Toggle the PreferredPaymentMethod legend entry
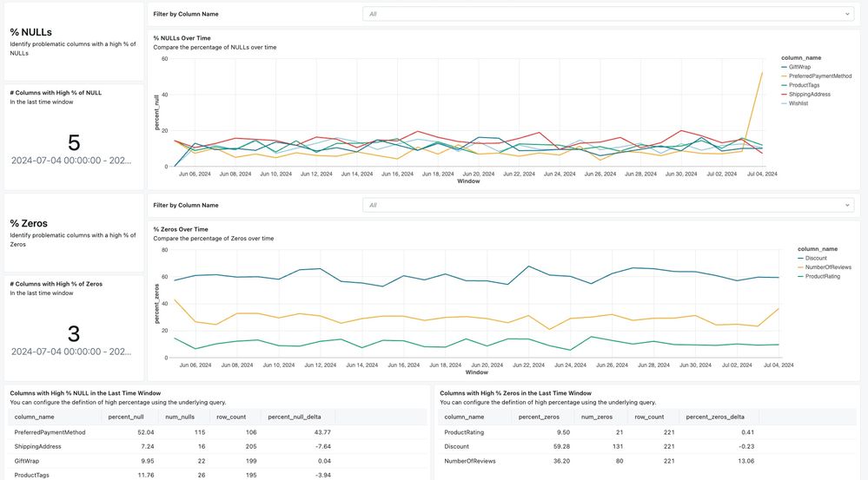 point(820,76)
